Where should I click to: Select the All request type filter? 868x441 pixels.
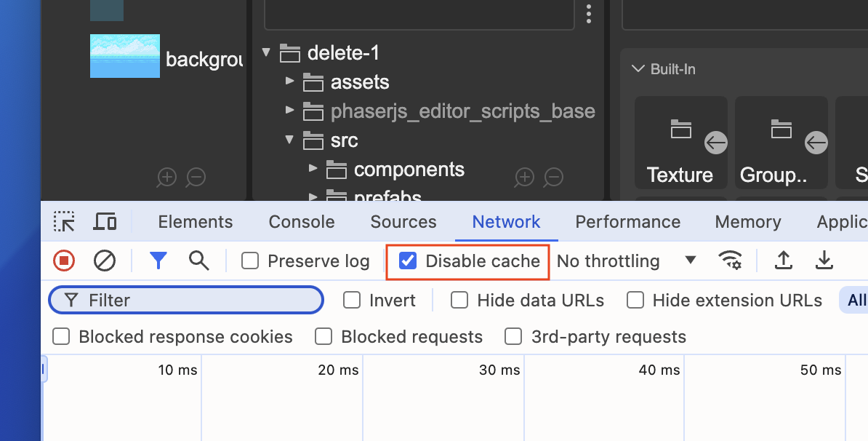[856, 300]
